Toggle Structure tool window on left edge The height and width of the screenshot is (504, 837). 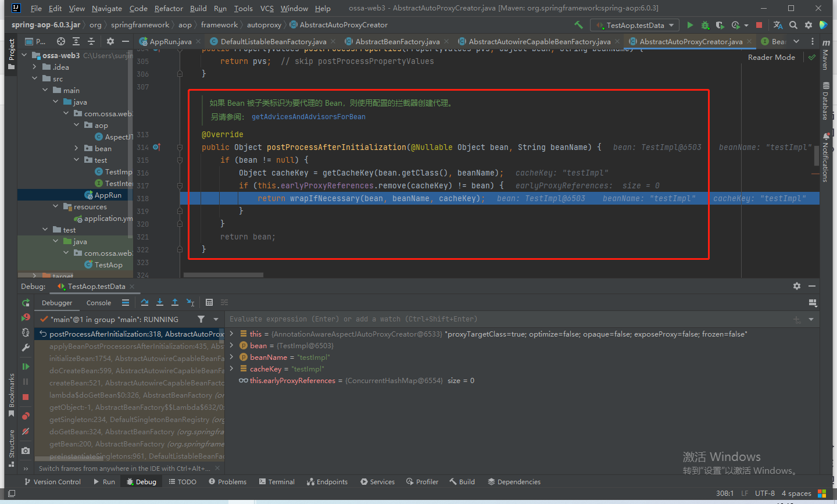tap(11, 448)
